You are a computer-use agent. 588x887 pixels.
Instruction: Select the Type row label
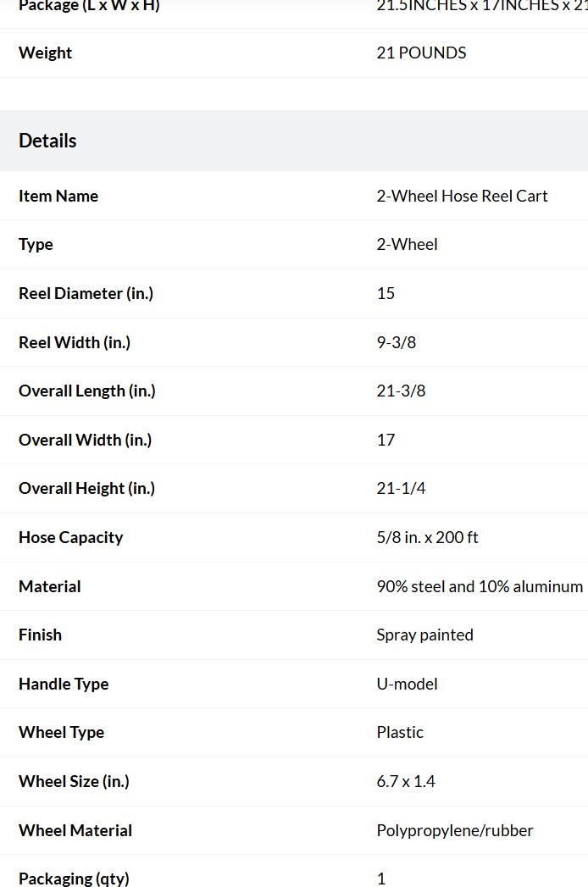[36, 244]
